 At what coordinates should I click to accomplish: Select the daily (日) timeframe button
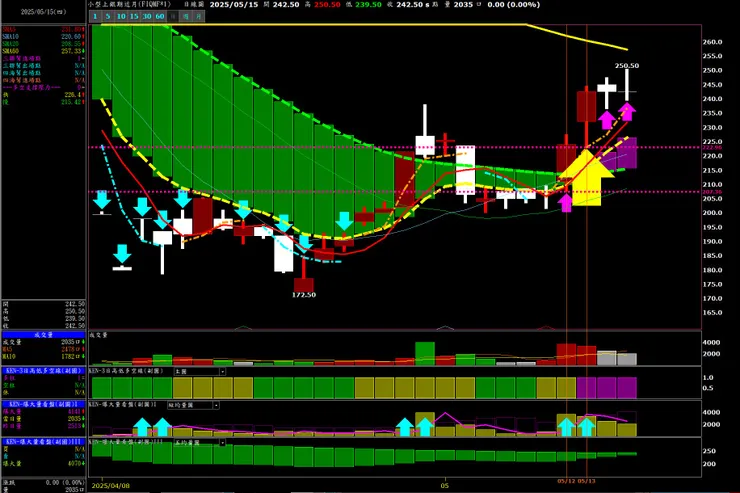pyautogui.click(x=173, y=17)
